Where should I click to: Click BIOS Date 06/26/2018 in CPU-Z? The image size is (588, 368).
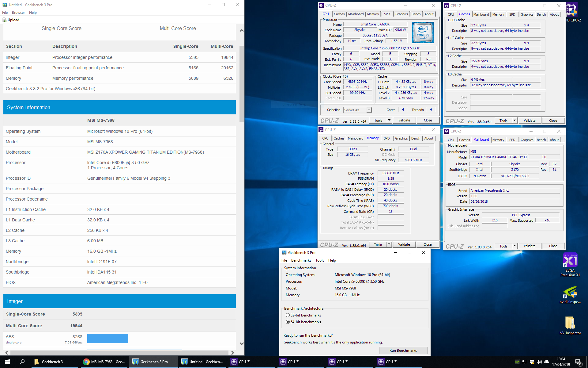pos(515,201)
